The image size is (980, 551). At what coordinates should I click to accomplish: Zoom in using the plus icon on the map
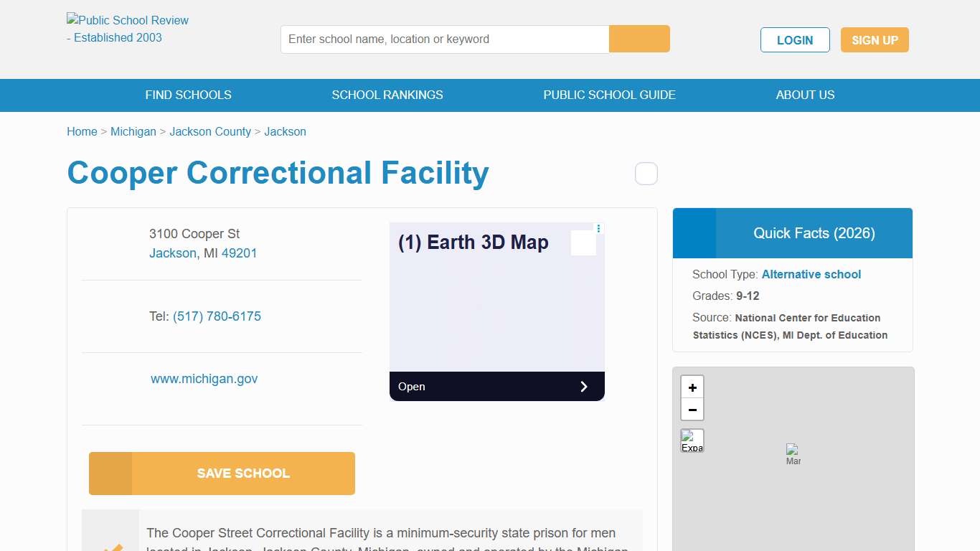pyautogui.click(x=692, y=387)
